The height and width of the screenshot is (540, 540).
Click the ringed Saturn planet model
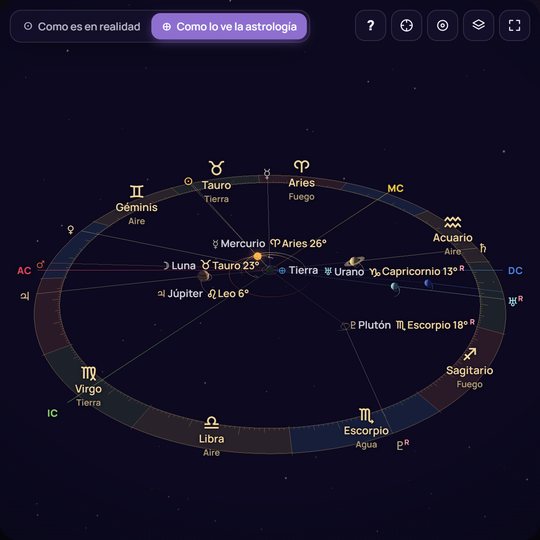click(x=354, y=261)
